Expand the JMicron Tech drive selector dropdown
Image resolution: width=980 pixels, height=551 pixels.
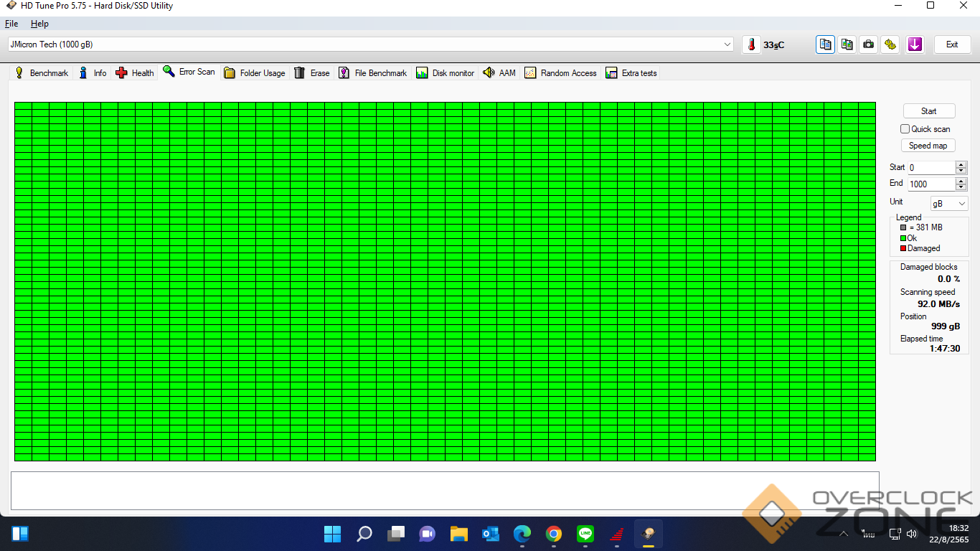click(727, 44)
